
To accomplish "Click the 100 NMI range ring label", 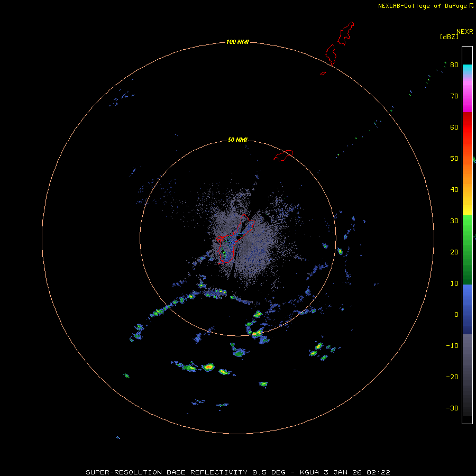I will click(237, 42).
